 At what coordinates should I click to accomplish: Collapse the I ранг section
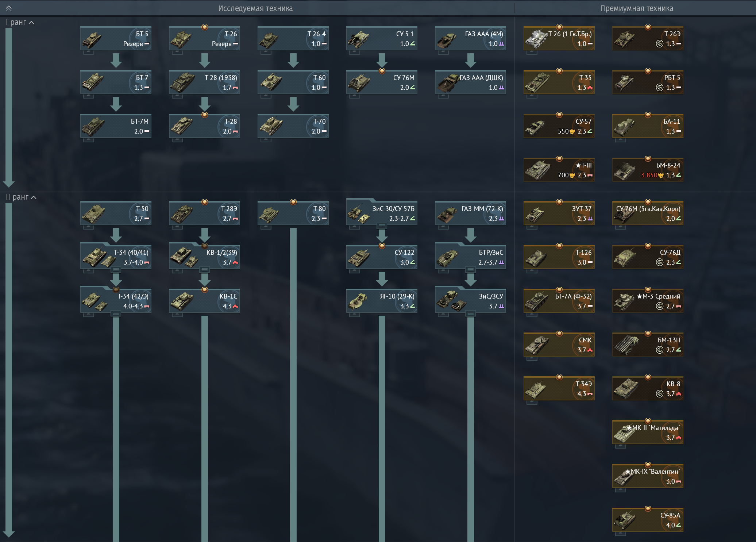[x=20, y=22]
